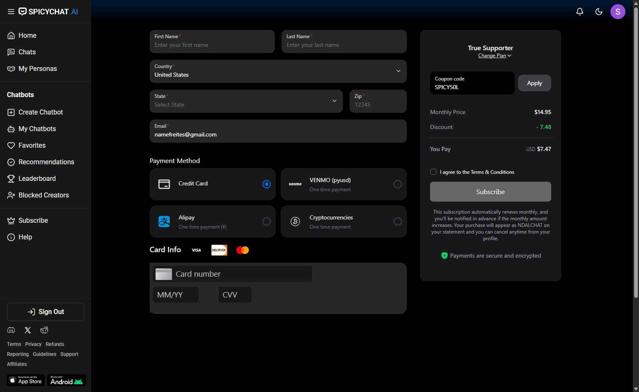Open the Reporting footer link

[18, 354]
